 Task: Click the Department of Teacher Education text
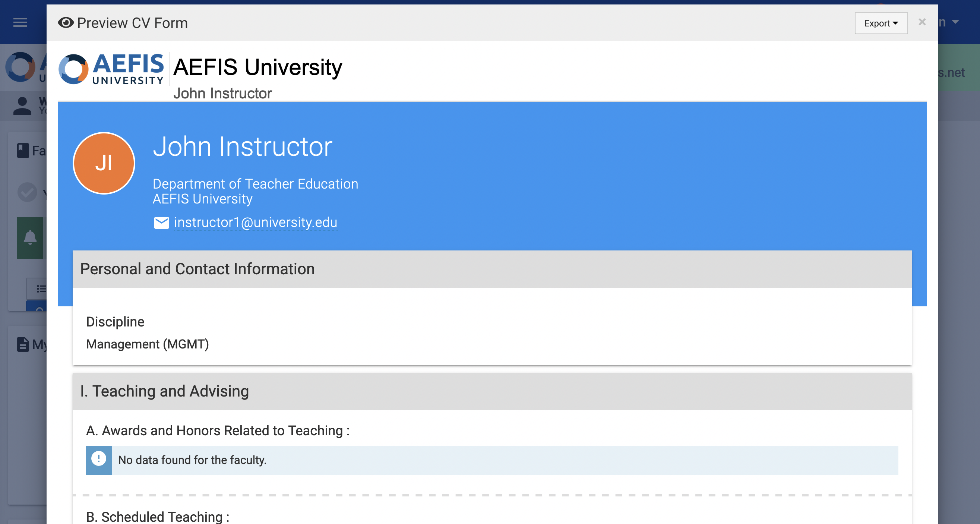255,184
